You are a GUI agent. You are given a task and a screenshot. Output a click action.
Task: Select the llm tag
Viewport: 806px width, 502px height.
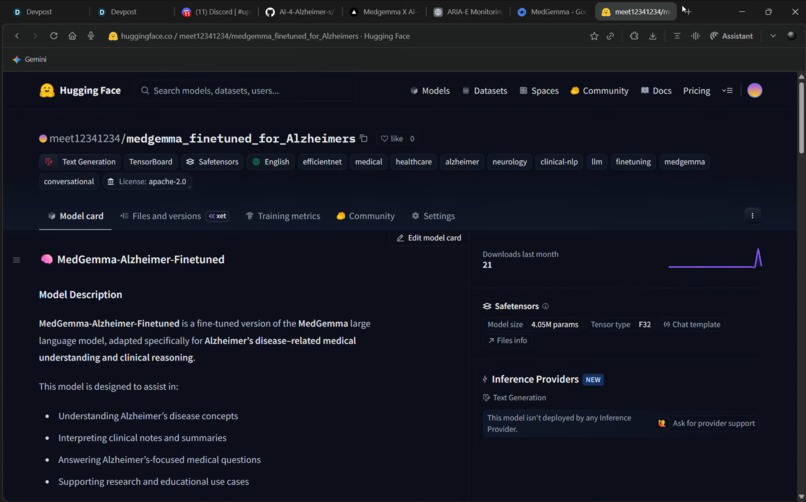pyautogui.click(x=597, y=161)
